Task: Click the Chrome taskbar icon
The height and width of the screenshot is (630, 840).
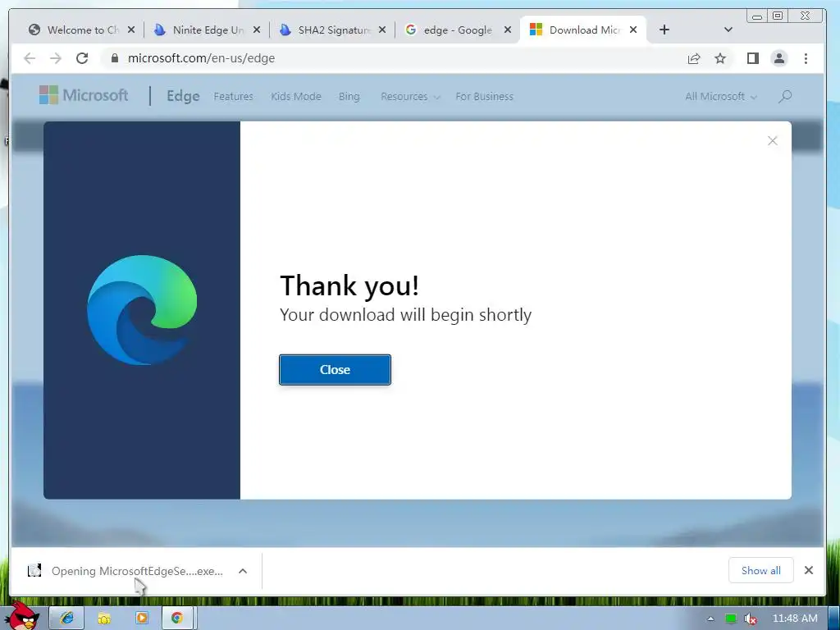Action: 177,619
